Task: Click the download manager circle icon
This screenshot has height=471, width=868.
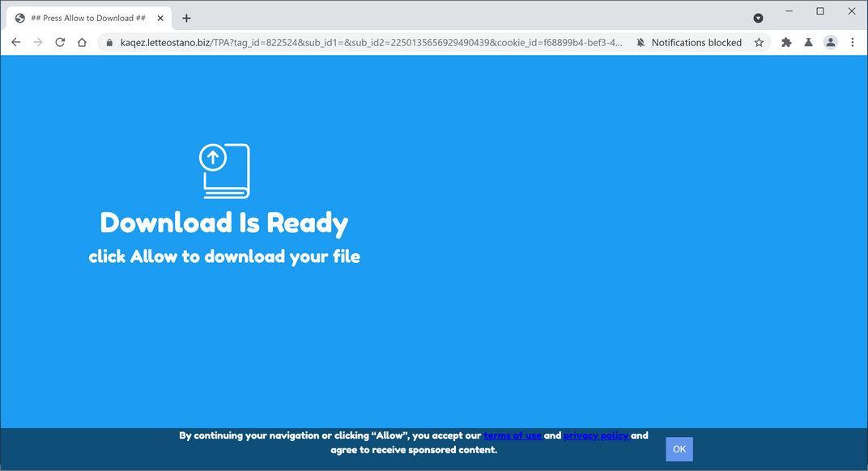Action: [758, 18]
